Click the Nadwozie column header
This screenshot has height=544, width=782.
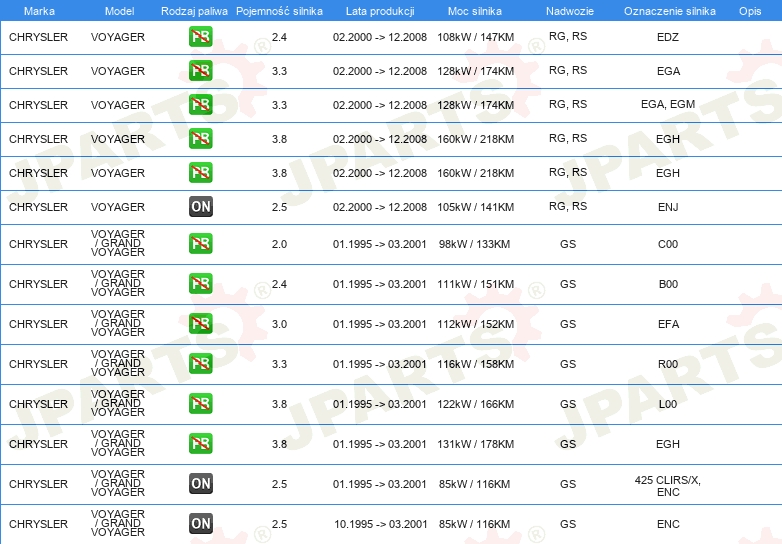(x=570, y=11)
